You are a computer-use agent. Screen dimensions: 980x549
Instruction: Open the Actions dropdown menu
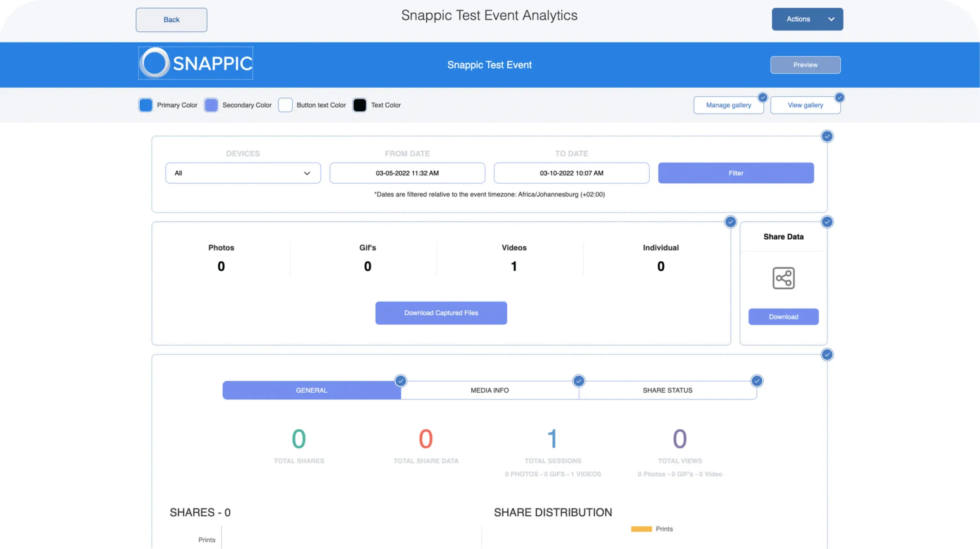[807, 19]
